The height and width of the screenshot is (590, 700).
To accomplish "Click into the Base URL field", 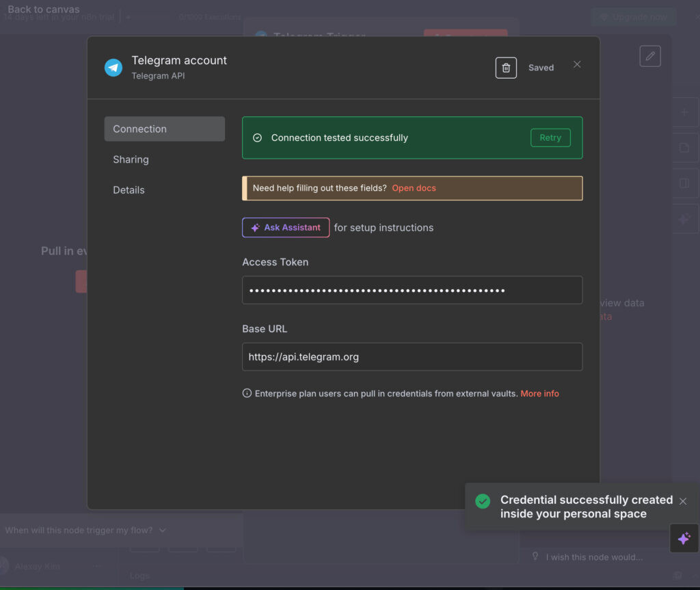I will point(412,357).
